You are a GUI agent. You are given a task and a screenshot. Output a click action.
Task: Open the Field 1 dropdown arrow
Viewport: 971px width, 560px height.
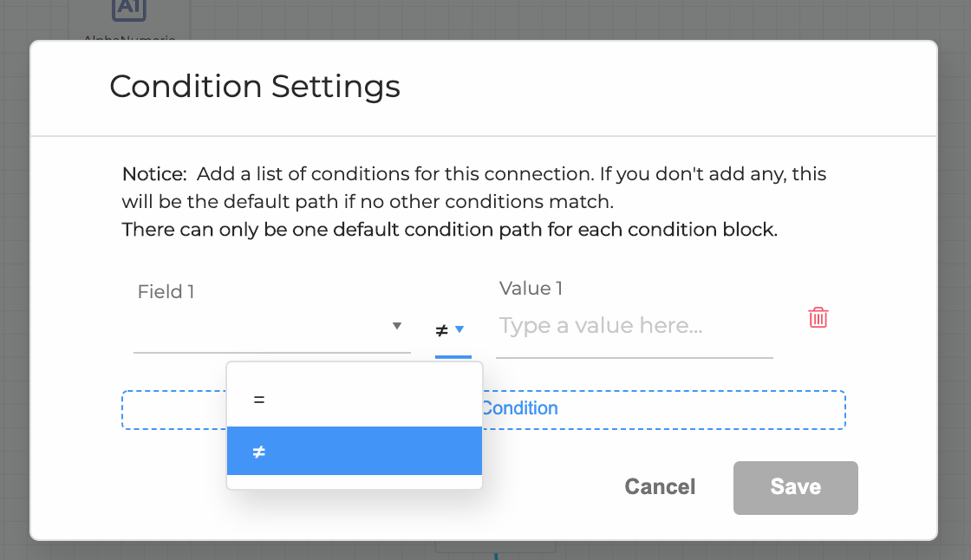(x=396, y=326)
